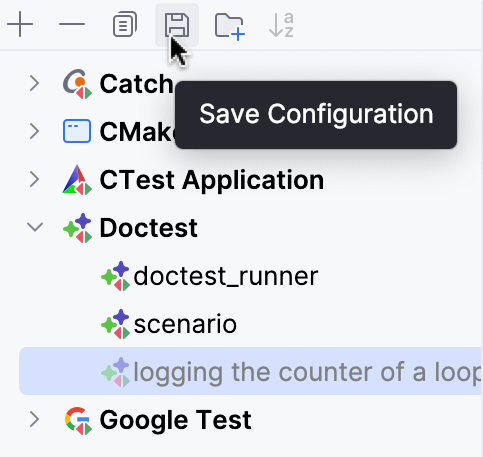Save Configuration using the floppy disk icon
The width and height of the screenshot is (483, 457).
[177, 25]
